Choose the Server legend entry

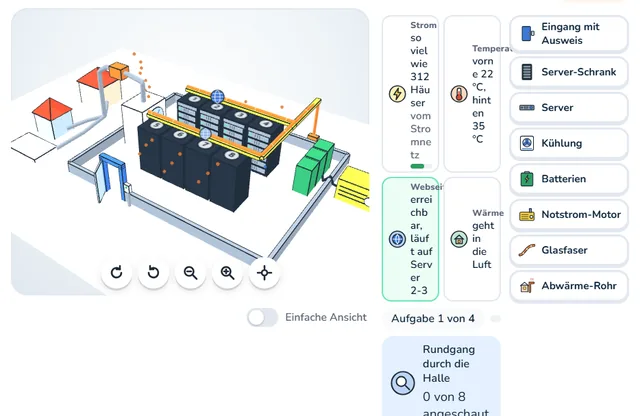coord(569,108)
